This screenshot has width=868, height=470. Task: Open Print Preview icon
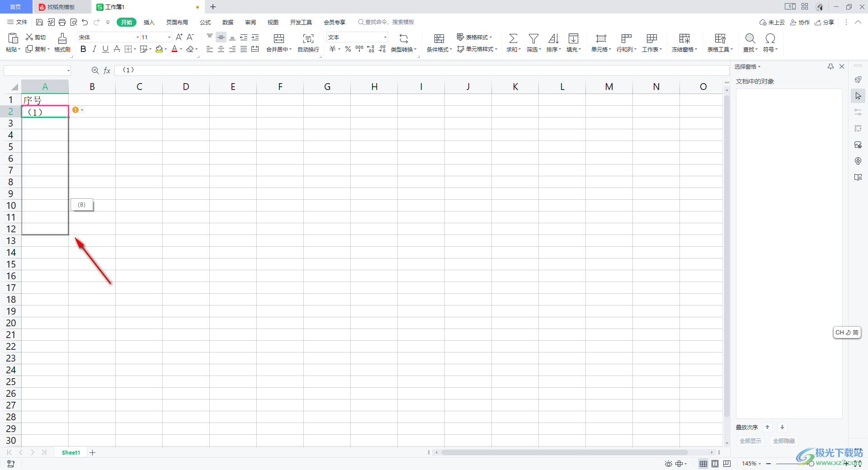73,22
